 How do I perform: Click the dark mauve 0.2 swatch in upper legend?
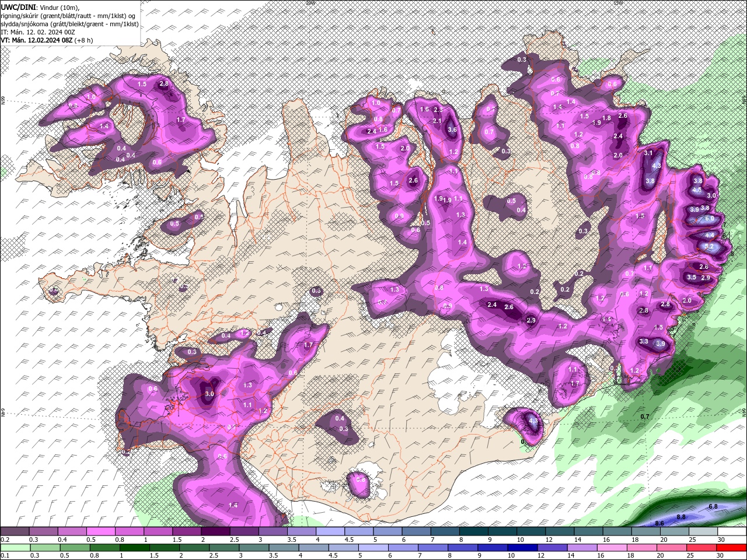point(15,531)
